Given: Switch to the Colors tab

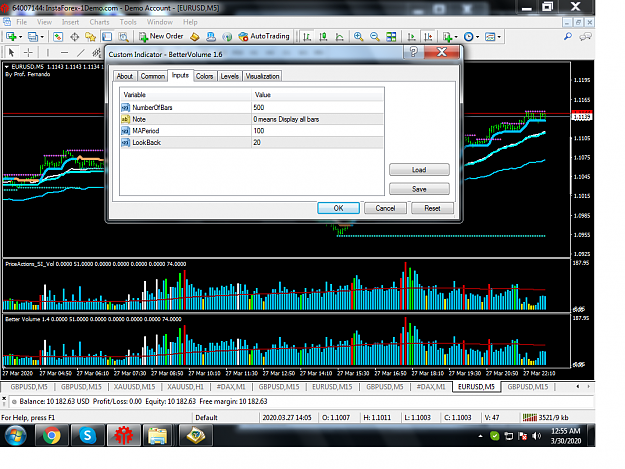Looking at the screenshot, I should click(204, 76).
